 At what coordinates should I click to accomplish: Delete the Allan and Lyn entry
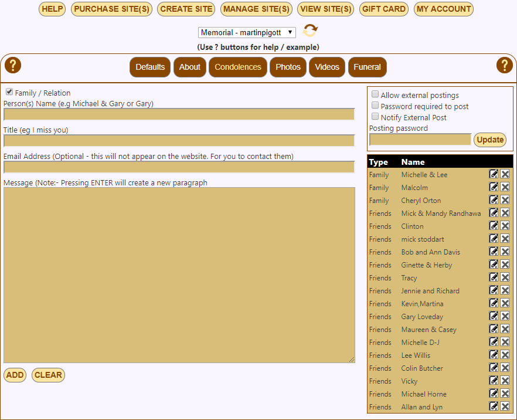pyautogui.click(x=505, y=407)
